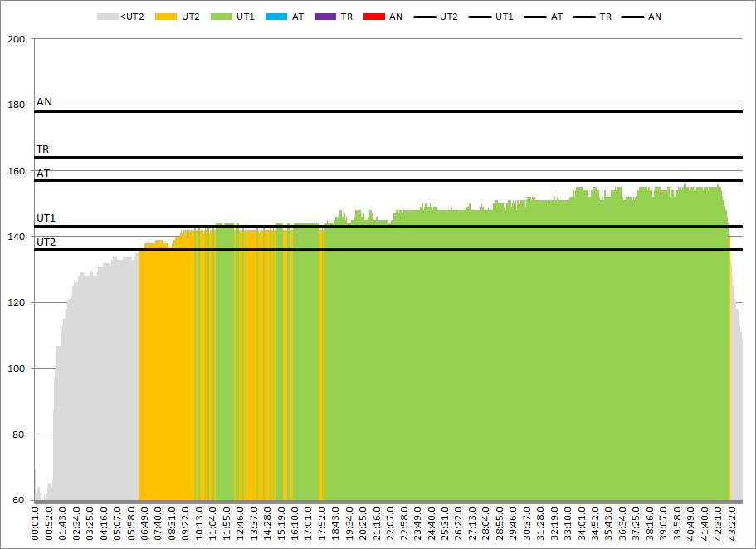Click the 200 value on the vertical axis
This screenshot has width=756, height=549.
tap(17, 39)
